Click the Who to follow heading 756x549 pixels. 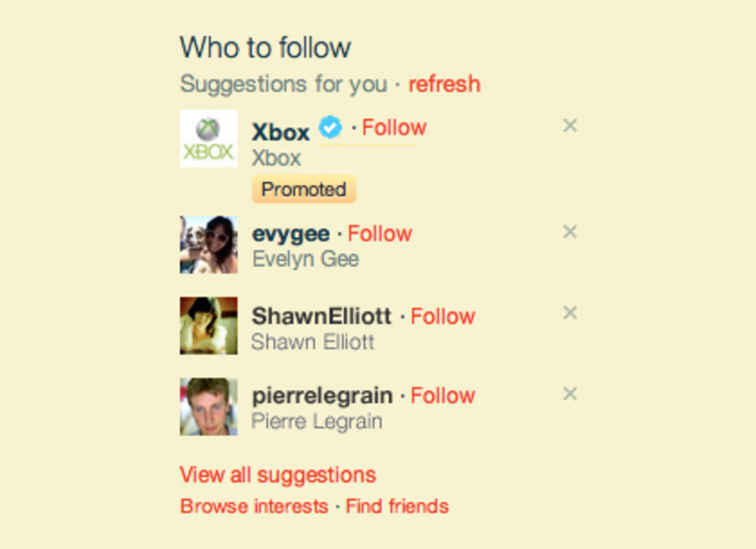coord(265,47)
